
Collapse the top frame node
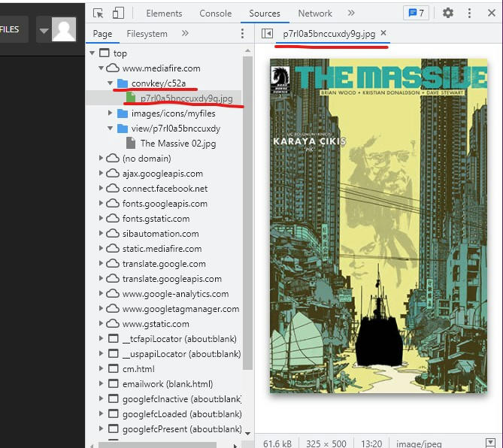point(92,53)
